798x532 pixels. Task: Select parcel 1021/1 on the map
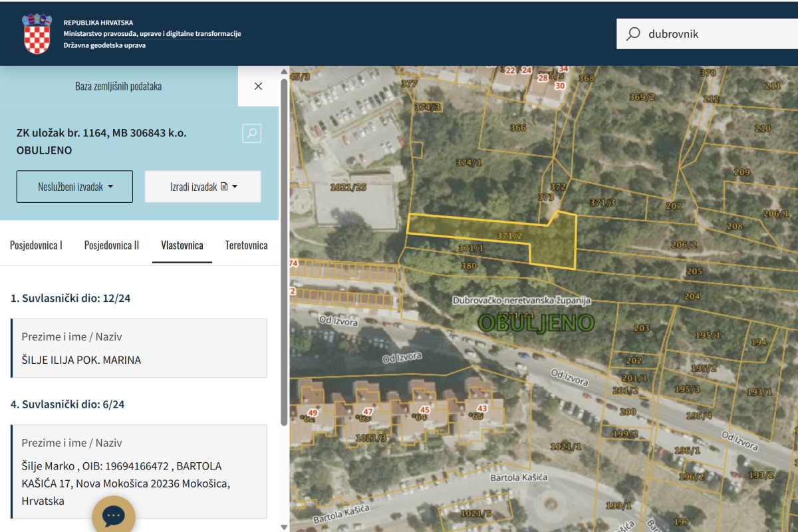click(x=566, y=446)
